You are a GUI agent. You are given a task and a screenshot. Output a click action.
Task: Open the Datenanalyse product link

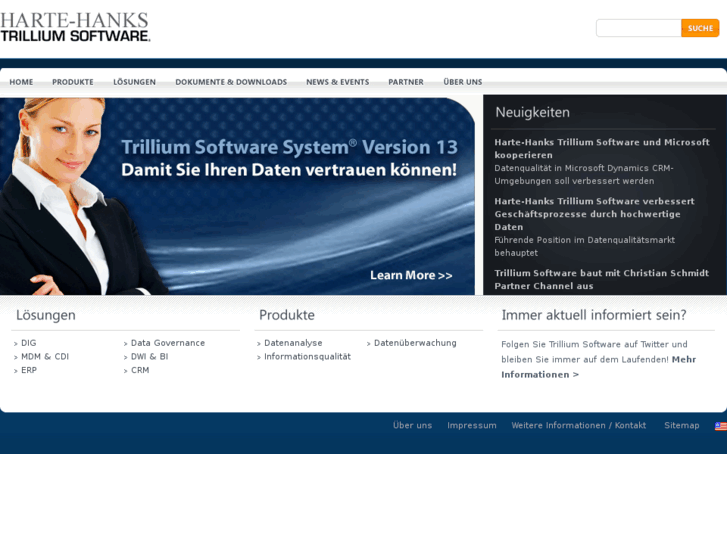click(x=293, y=343)
